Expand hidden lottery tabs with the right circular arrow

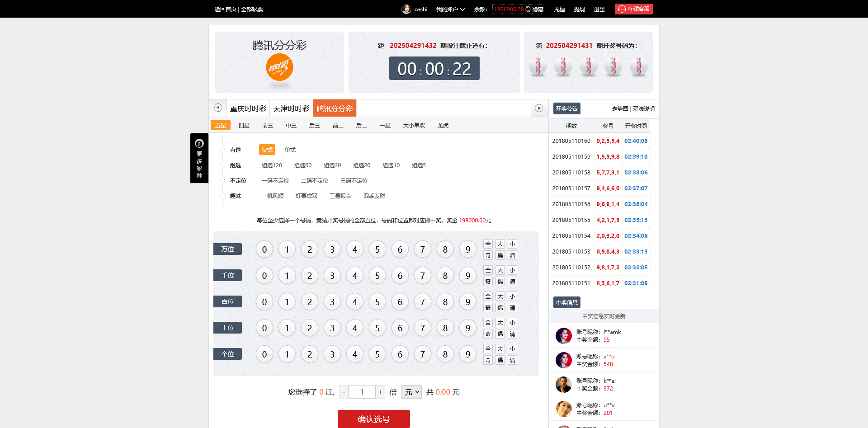point(538,108)
